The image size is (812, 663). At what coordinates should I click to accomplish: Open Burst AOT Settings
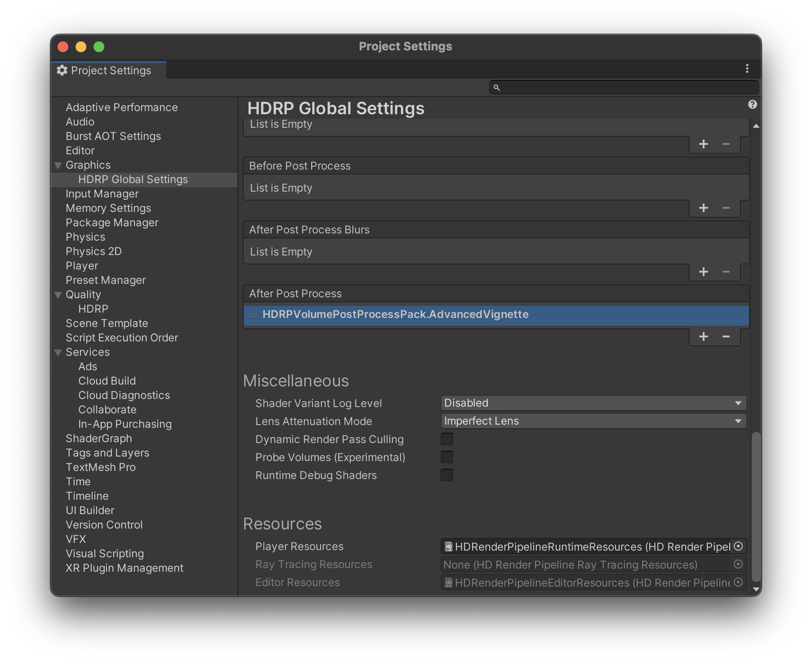(x=113, y=136)
